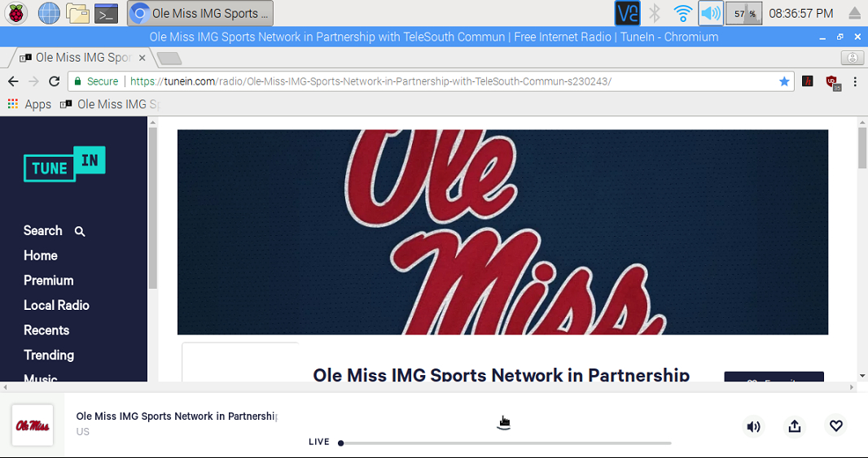Open Search in the TuneIn sidebar
Image resolution: width=868 pixels, height=458 pixels.
[55, 231]
